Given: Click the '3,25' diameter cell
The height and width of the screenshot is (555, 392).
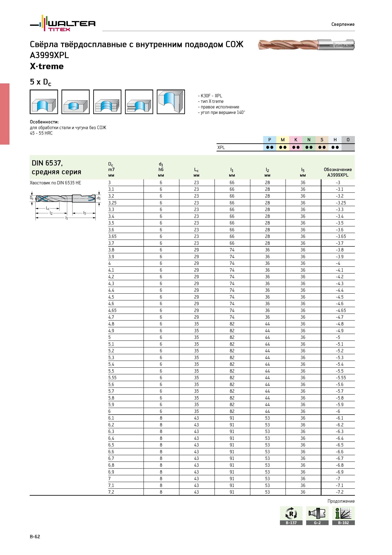Looking at the screenshot, I should [112, 203].
